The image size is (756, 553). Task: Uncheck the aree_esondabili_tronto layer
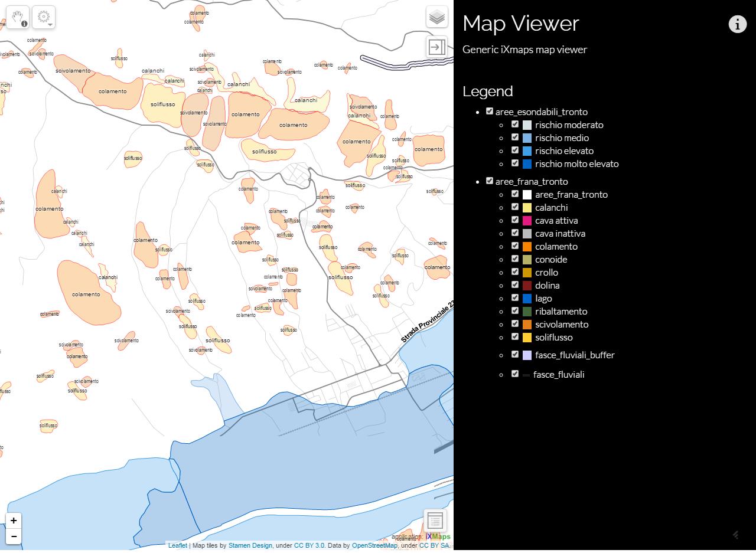click(490, 111)
